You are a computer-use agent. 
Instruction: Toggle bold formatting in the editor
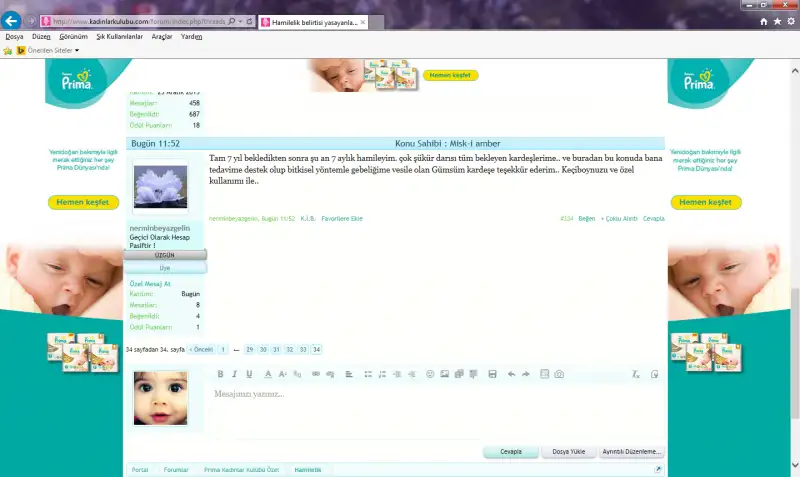pyautogui.click(x=220, y=374)
